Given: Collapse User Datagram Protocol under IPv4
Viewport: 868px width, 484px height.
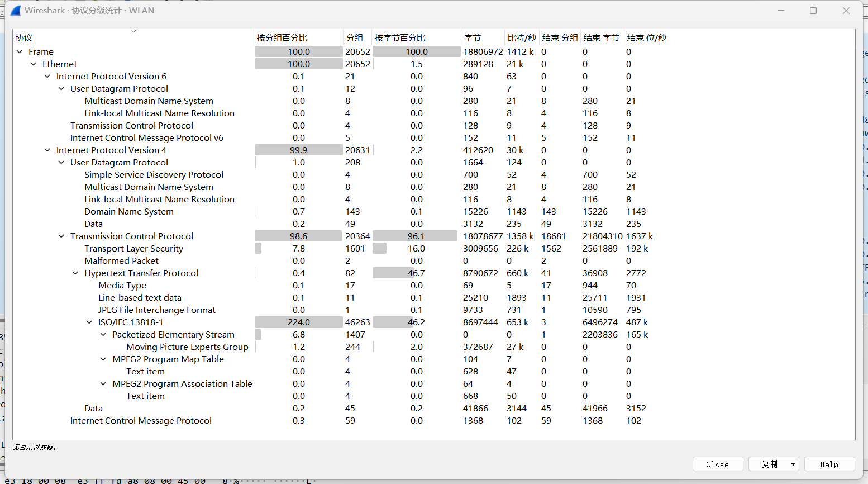Looking at the screenshot, I should (x=61, y=163).
